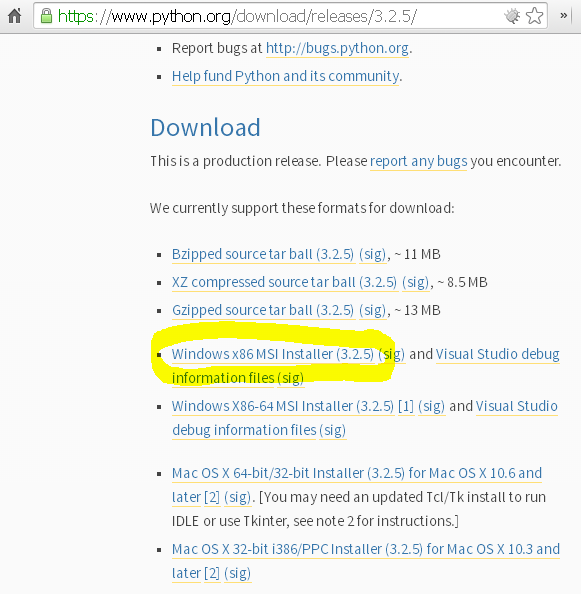Click the '~ 13 MB' size text

click(417, 311)
